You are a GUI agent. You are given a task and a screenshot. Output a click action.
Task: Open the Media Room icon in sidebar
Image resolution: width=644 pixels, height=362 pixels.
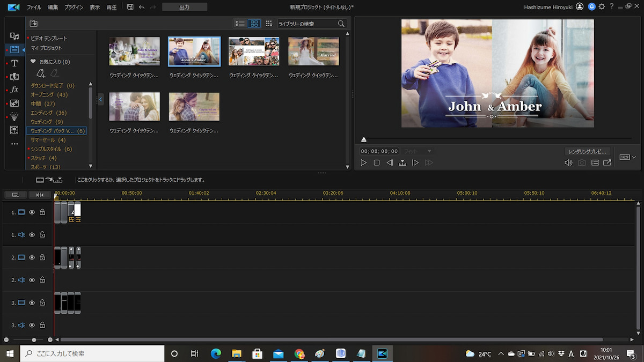(14, 36)
